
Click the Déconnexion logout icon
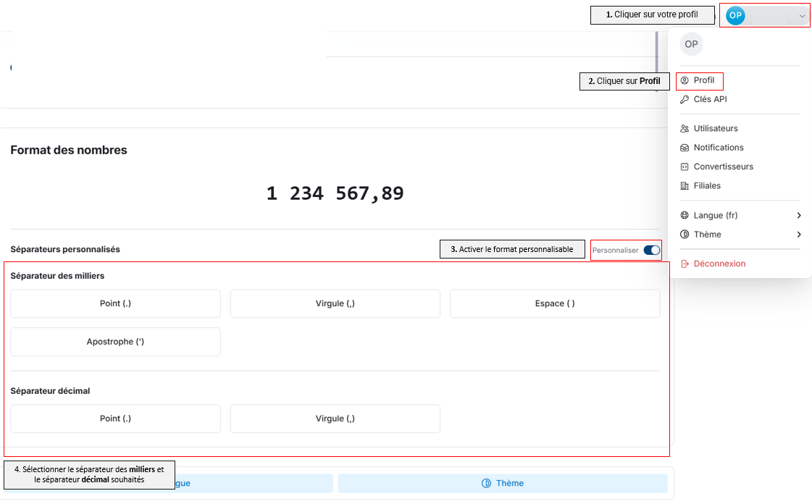[x=685, y=264]
